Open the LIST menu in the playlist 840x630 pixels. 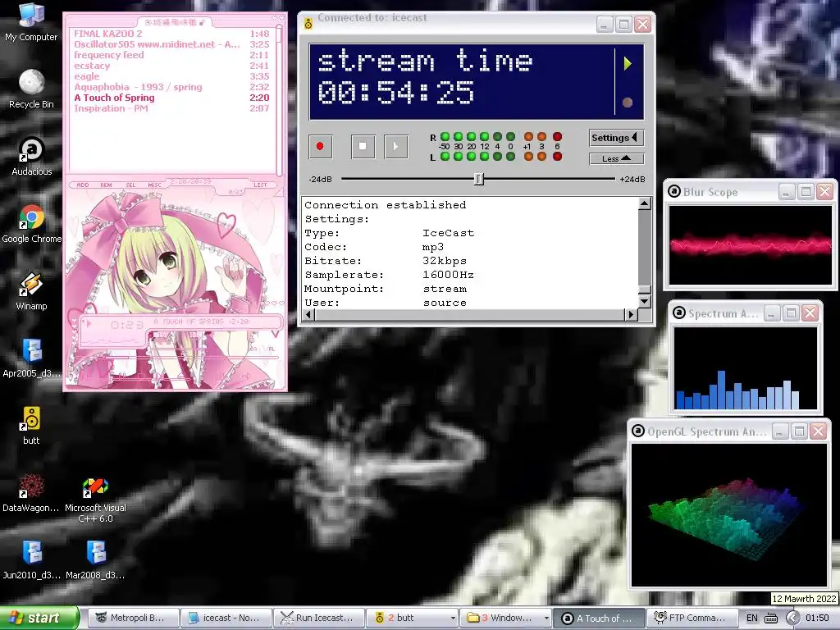260,185
